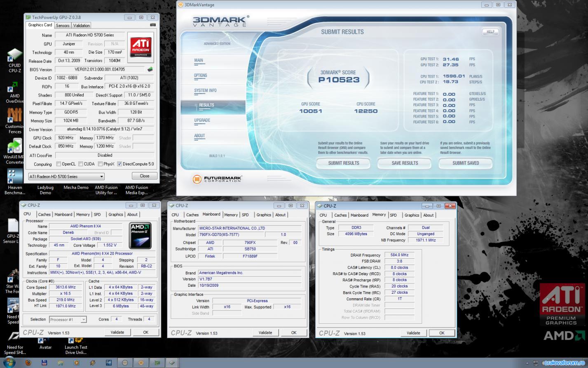This screenshot has height=368, width=588.
Task: Open the ATI Radeon HD 5700 Series dropdown
Action: [66, 177]
